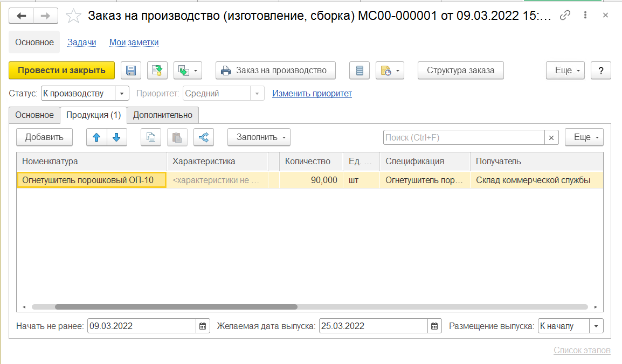Screen dimensions: 622x364
Task: Click into the Поиск search field
Action: pos(464,137)
